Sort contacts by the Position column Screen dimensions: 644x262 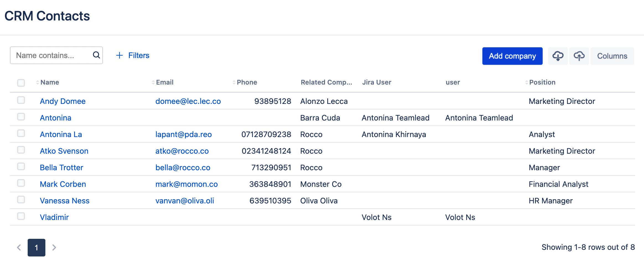542,82
